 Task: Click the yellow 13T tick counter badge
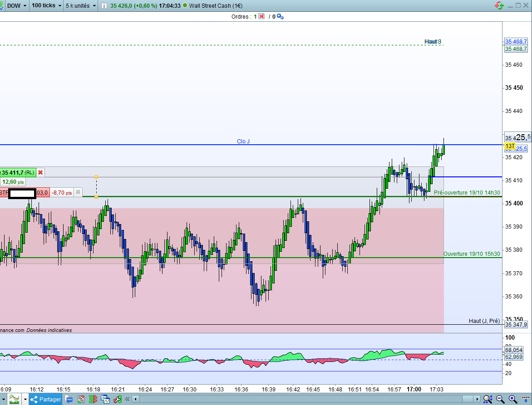[510, 146]
